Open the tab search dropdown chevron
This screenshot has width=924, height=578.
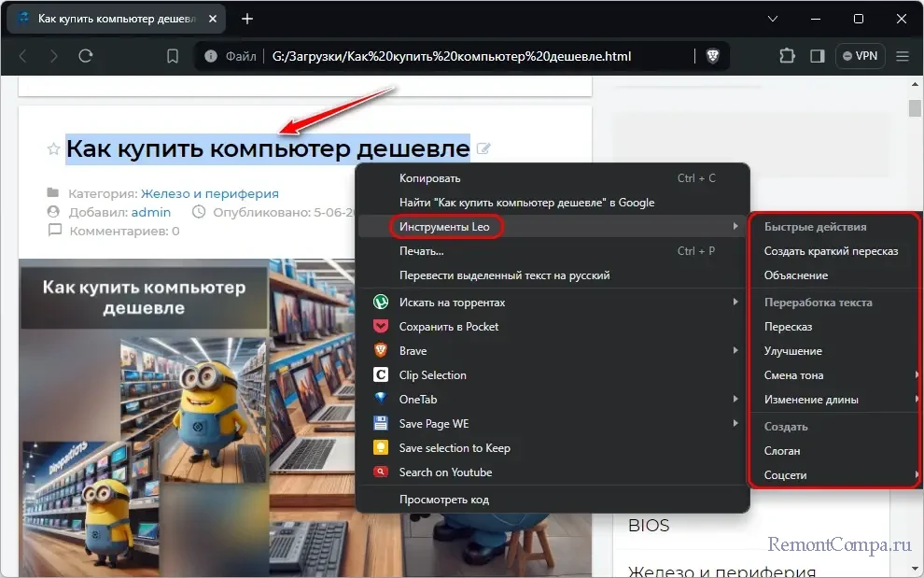(x=773, y=19)
